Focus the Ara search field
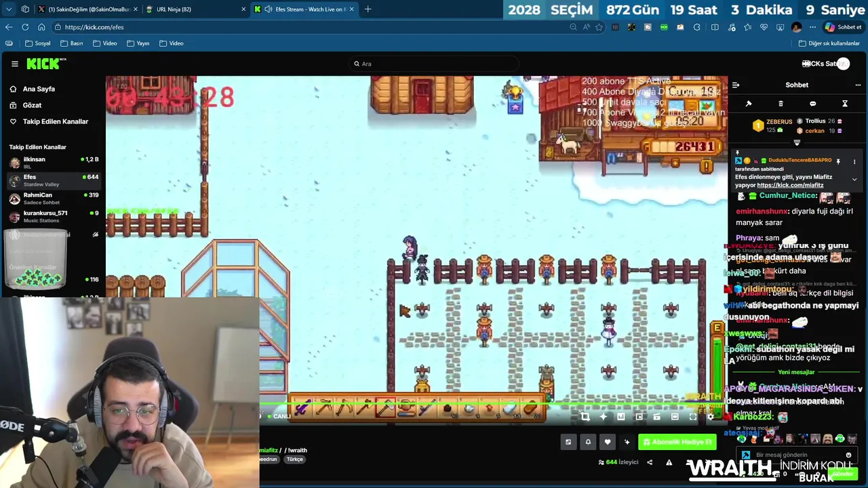The image size is (868, 488). click(x=434, y=64)
